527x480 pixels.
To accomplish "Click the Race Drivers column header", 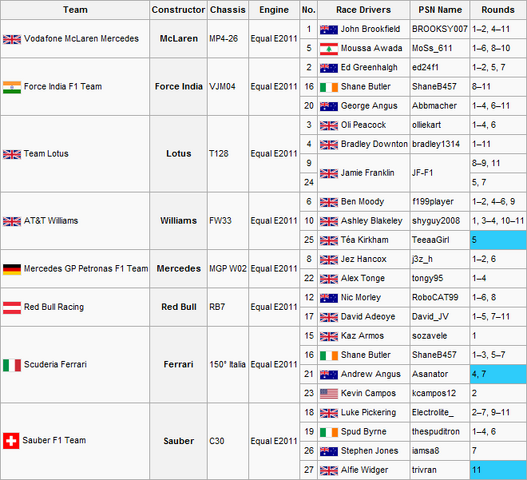I will (363, 10).
